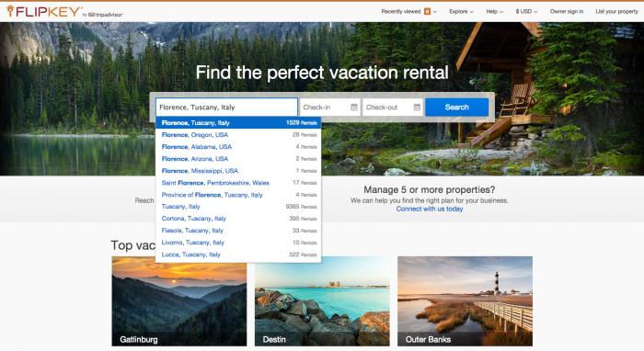Image resolution: width=644 pixels, height=351 pixels.
Task: Select Florence, Oregon, USA suggestion
Action: click(238, 134)
